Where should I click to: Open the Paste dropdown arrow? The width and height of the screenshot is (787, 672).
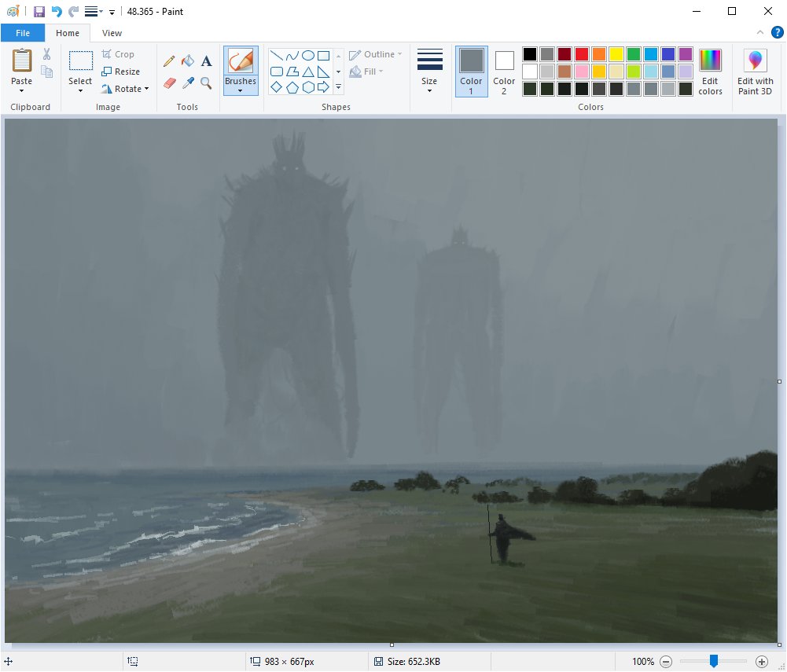click(21, 91)
